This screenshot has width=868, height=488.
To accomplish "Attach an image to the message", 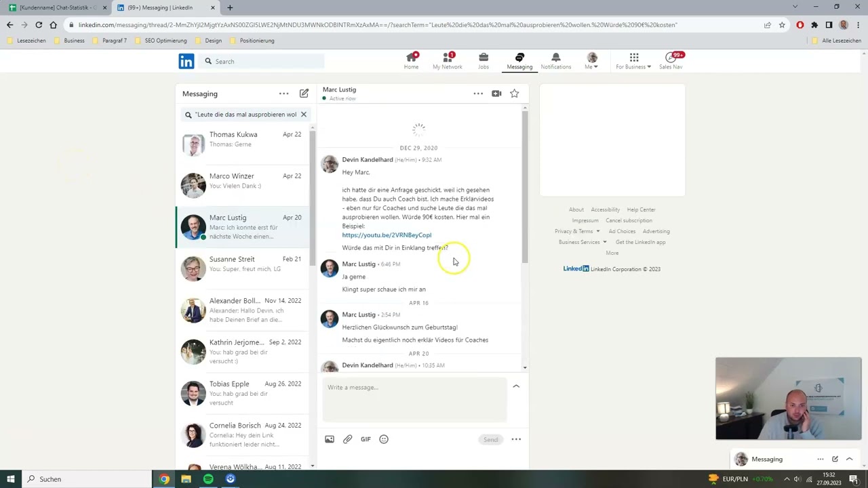I will (x=330, y=439).
